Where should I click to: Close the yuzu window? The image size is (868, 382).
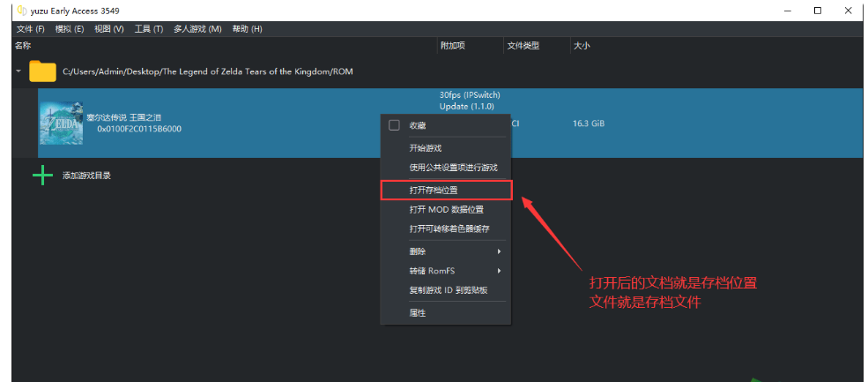click(x=848, y=11)
